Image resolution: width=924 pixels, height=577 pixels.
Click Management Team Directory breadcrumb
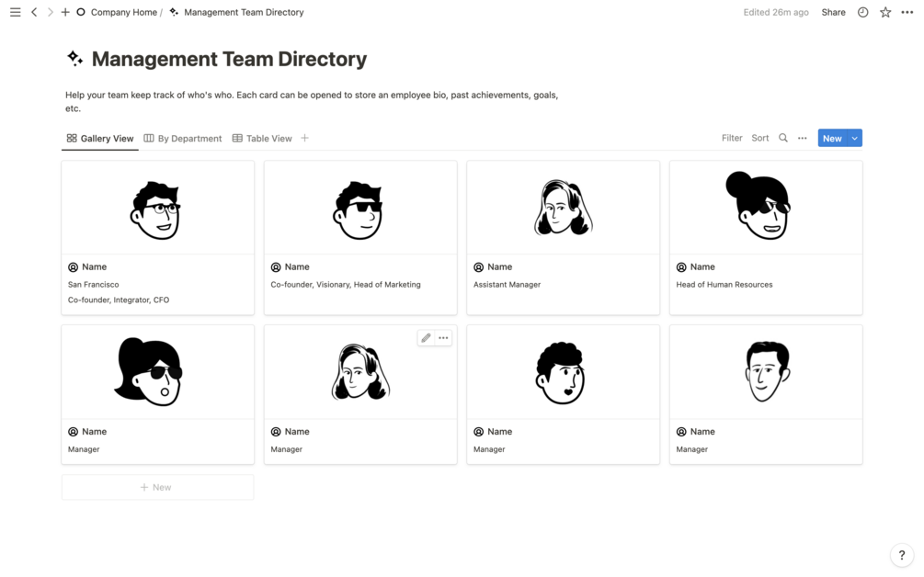[x=244, y=12]
